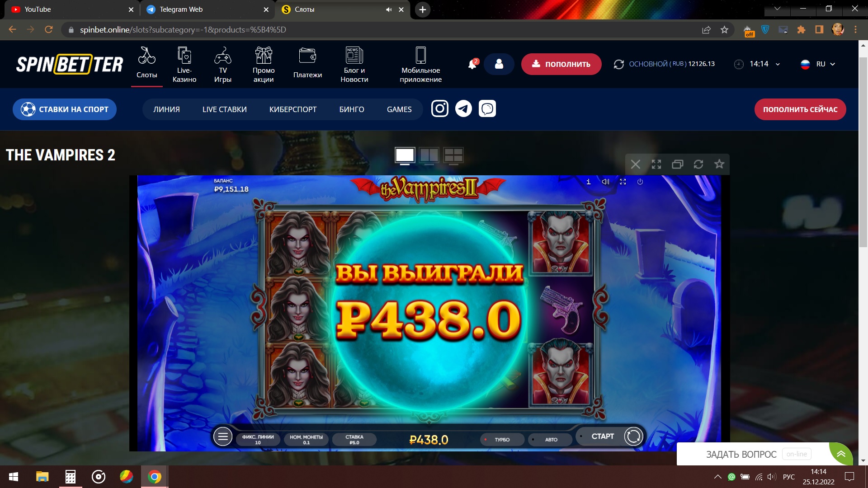Add game to favorites star
This screenshot has height=488, width=868.
tap(719, 164)
